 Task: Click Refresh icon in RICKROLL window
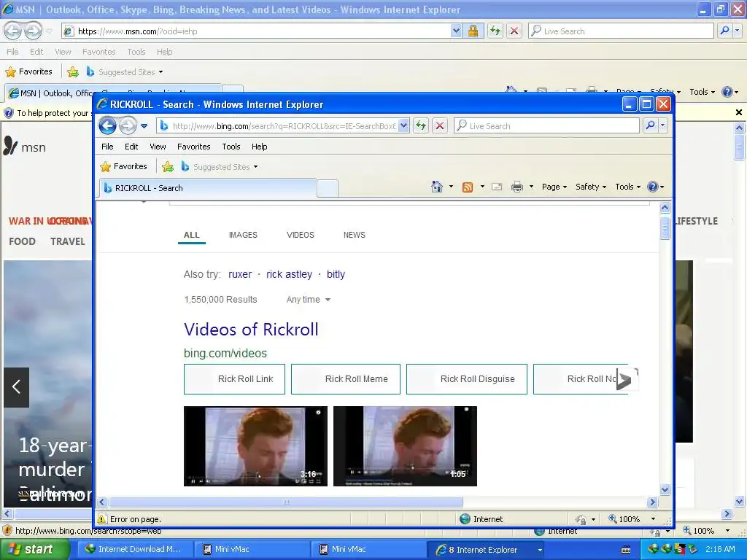[421, 125]
